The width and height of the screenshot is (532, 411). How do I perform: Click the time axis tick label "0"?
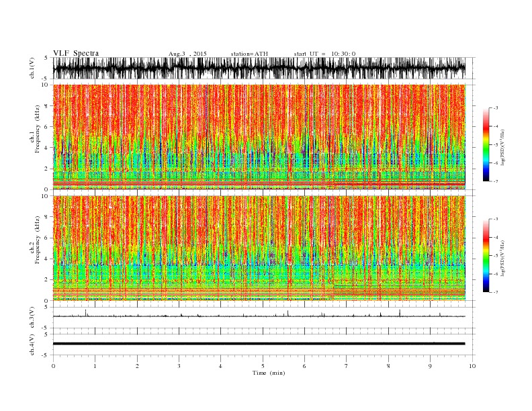point(53,366)
